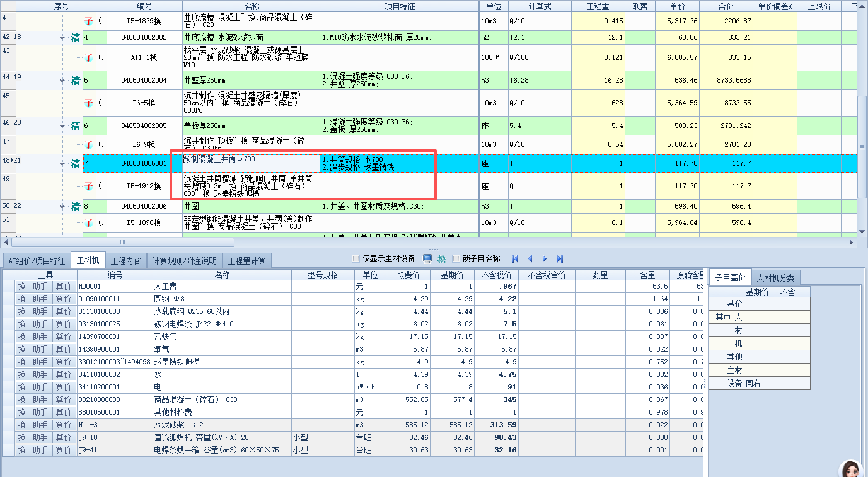Select the 子目基价 tab
The width and height of the screenshot is (868, 477).
(x=730, y=277)
